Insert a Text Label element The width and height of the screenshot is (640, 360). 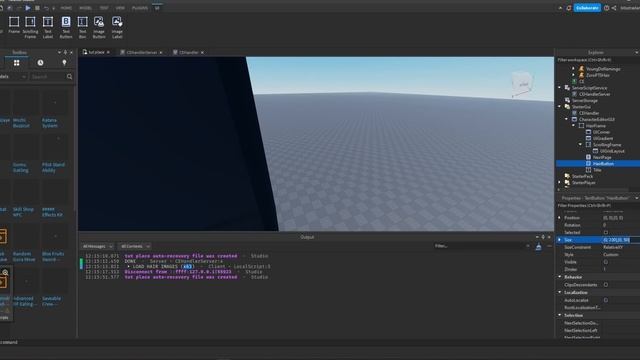click(48, 27)
